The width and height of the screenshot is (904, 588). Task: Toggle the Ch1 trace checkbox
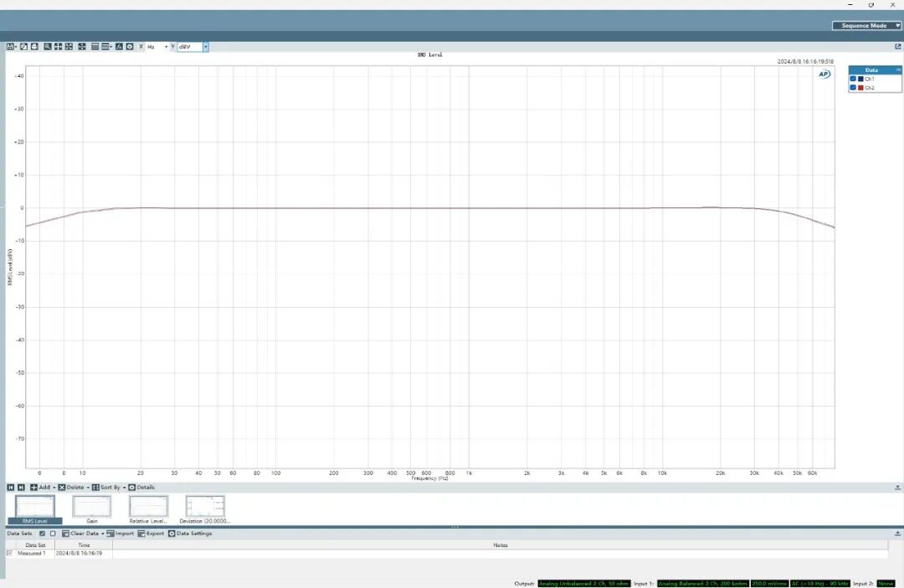click(x=853, y=79)
